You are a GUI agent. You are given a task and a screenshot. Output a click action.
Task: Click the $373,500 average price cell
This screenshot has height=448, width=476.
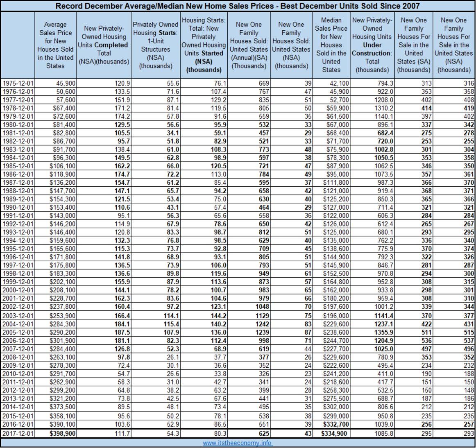[x=56, y=407]
